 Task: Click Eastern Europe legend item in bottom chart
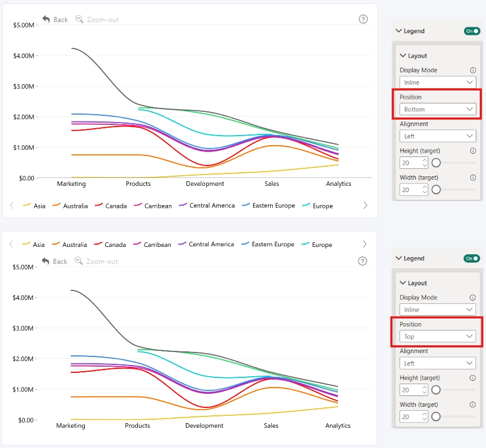(x=268, y=244)
